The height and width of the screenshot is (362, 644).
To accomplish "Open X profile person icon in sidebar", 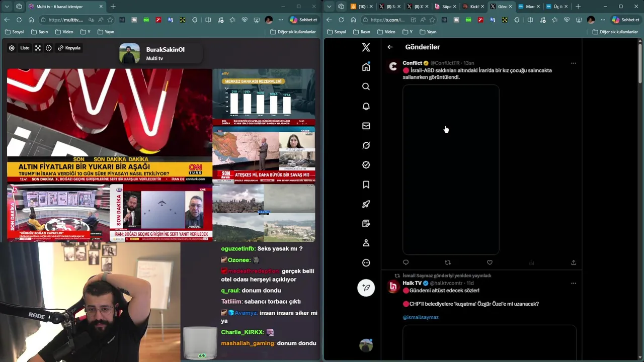I will coord(366,243).
